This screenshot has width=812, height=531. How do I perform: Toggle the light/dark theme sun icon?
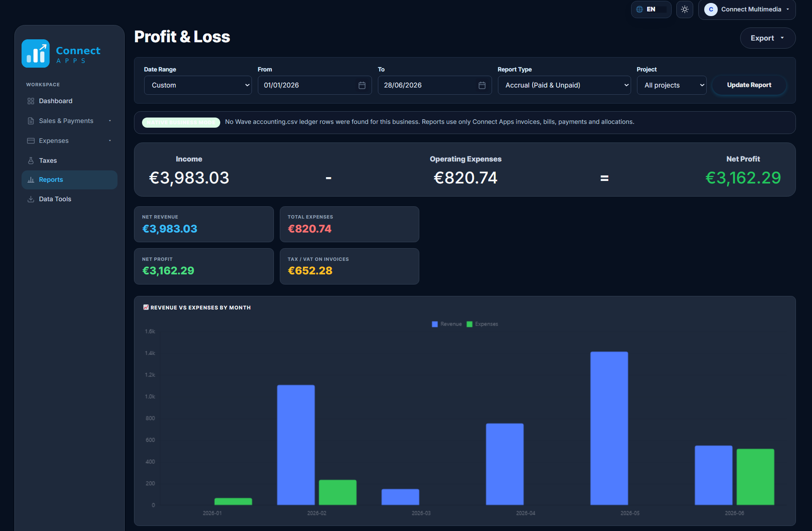(x=685, y=9)
